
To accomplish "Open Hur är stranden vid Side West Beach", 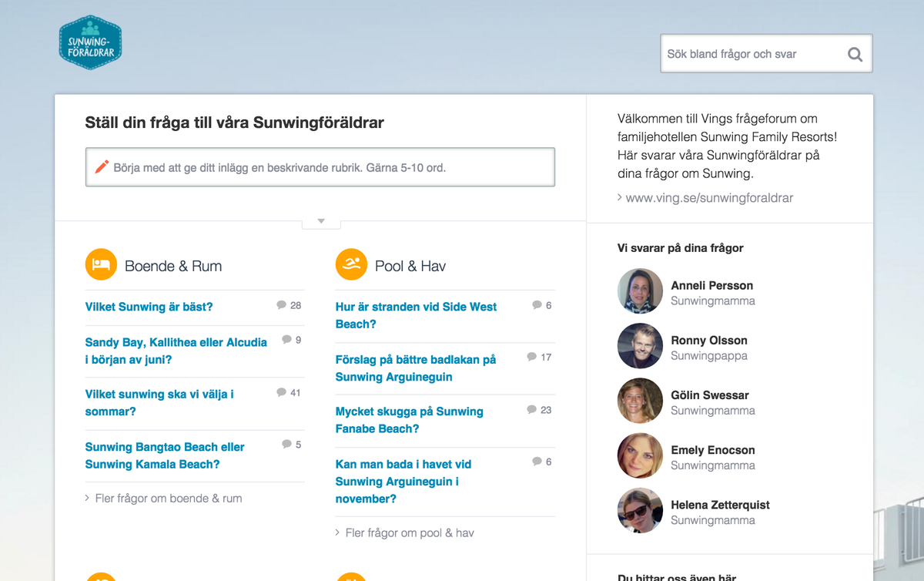I will pyautogui.click(x=416, y=315).
